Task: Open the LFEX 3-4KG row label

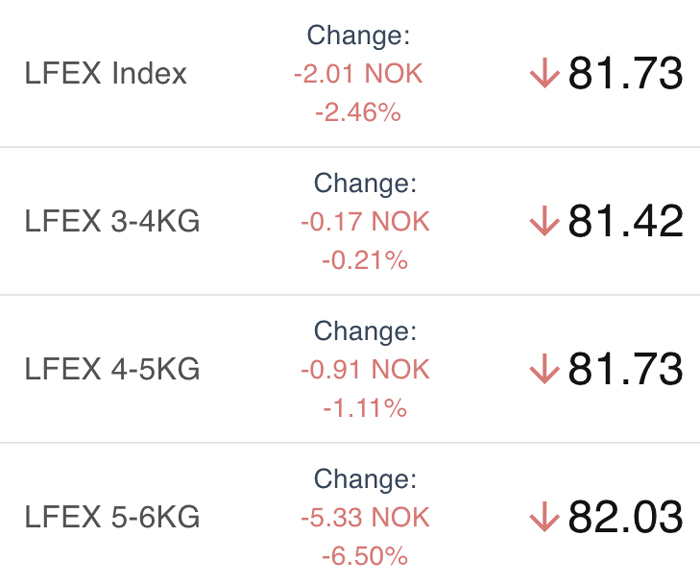Action: coord(112,221)
